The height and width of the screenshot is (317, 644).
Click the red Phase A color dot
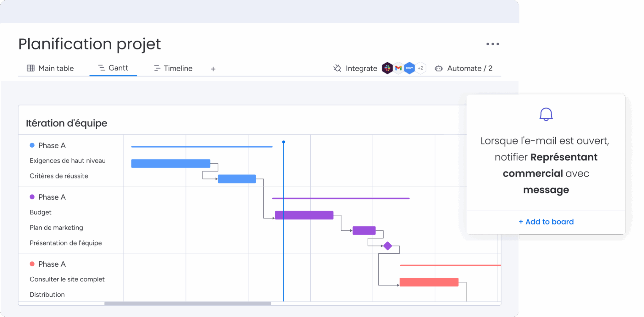(32, 264)
